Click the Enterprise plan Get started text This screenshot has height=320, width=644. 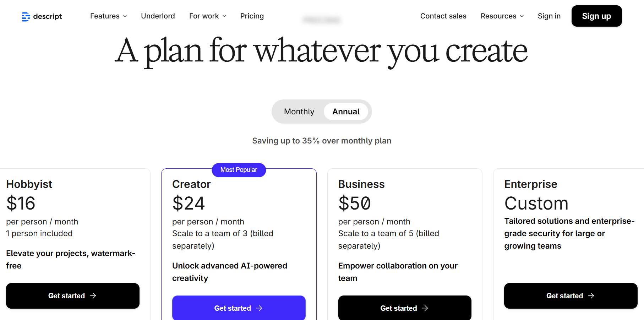[x=564, y=296]
